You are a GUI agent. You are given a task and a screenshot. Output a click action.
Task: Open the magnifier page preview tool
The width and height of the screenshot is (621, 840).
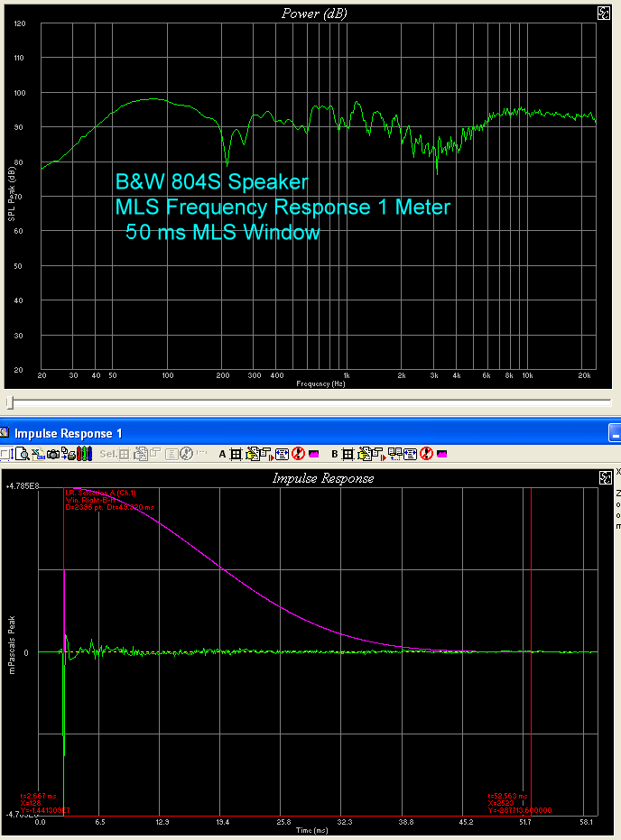[23, 455]
